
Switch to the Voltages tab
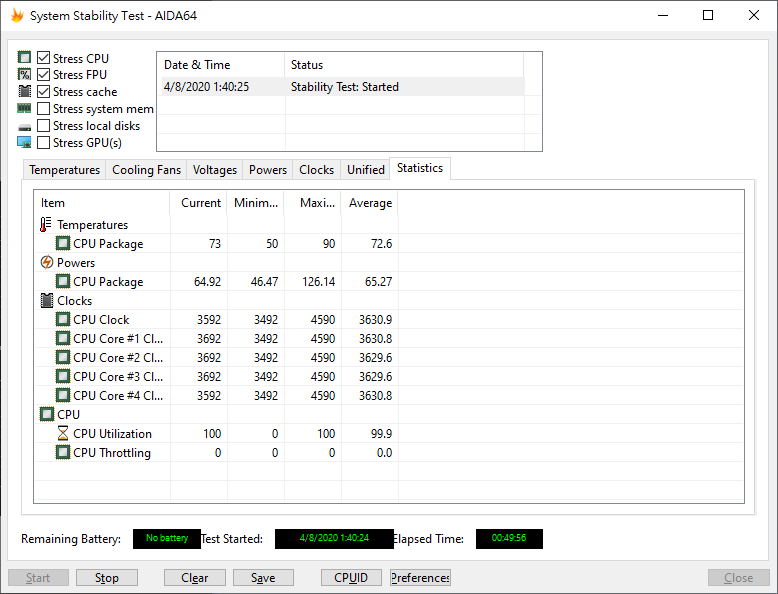point(215,170)
